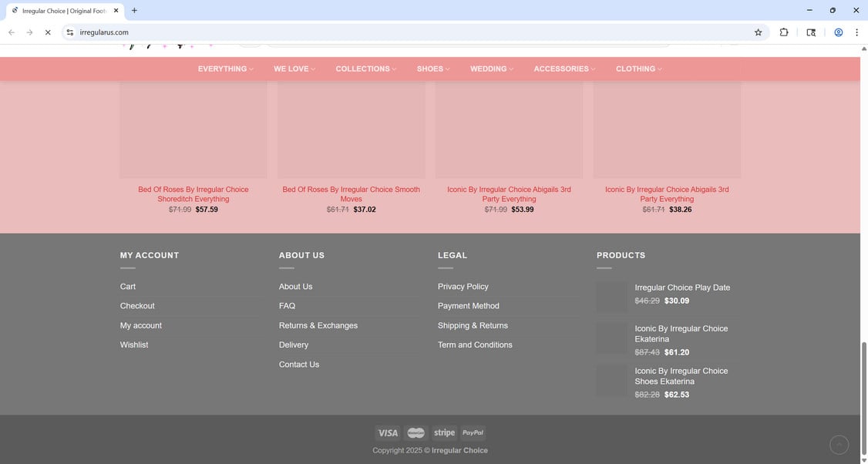The height and width of the screenshot is (464, 868).
Task: Open Bed Of Roses Smooth Moves product
Action: pos(351,193)
